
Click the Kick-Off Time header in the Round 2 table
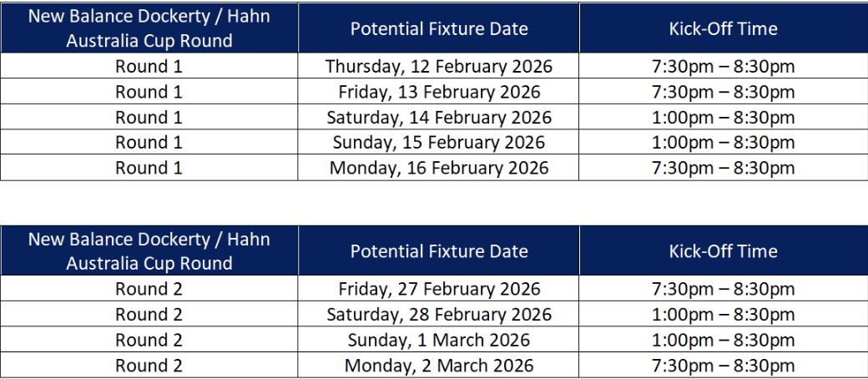click(723, 251)
